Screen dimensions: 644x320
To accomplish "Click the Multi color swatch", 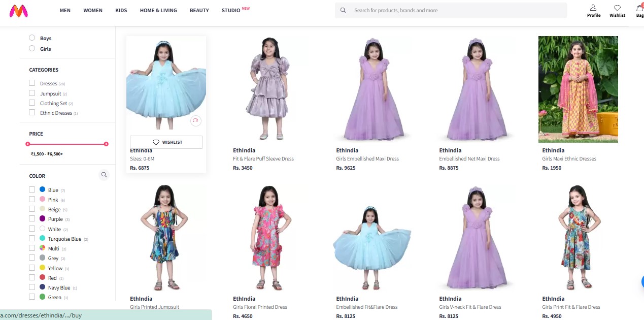I will (x=43, y=248).
